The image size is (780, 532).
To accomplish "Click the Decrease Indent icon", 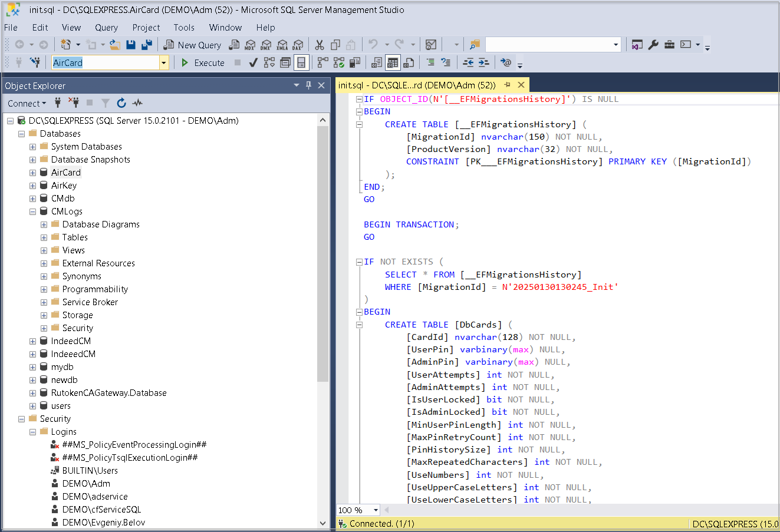I will 468,62.
